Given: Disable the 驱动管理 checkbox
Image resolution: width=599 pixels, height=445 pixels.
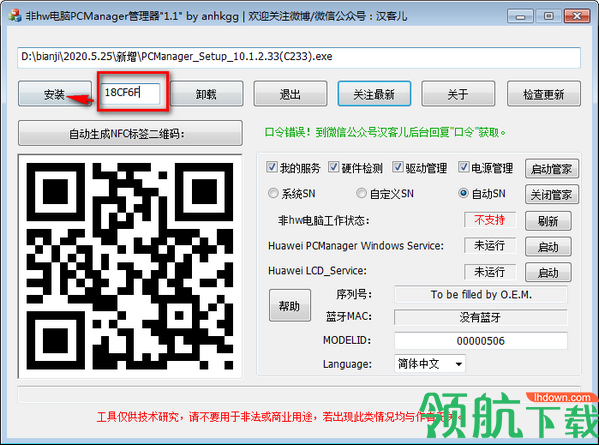Looking at the screenshot, I should coord(398,167).
